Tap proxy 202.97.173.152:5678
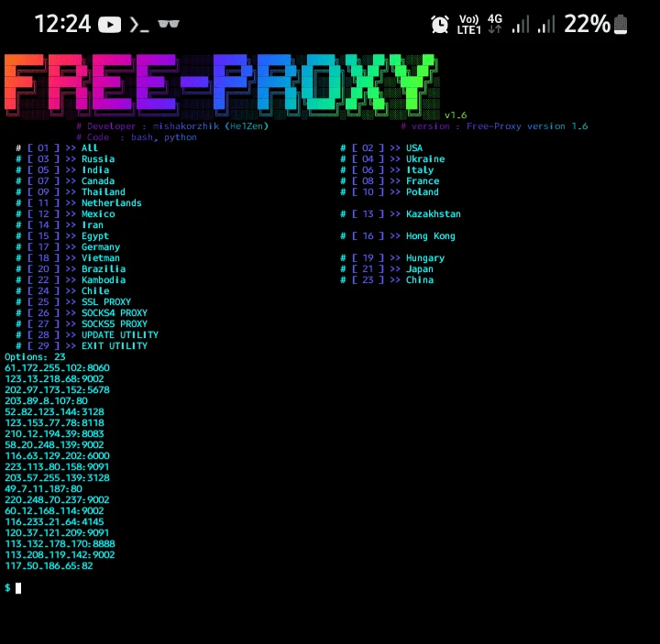This screenshot has width=660, height=644. pyautogui.click(x=57, y=389)
